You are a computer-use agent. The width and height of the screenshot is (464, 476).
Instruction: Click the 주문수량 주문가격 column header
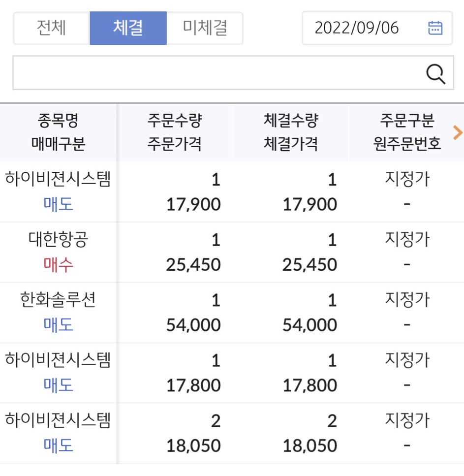pyautogui.click(x=175, y=132)
